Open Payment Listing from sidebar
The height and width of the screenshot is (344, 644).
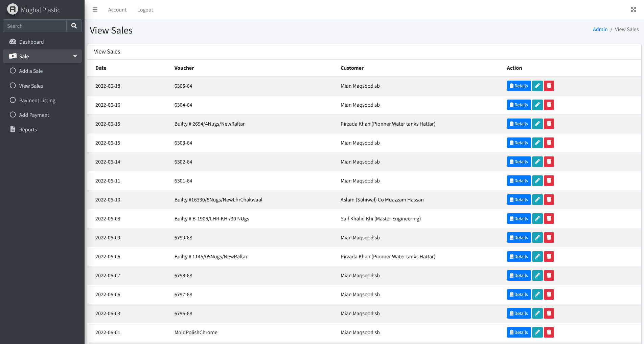click(x=37, y=101)
